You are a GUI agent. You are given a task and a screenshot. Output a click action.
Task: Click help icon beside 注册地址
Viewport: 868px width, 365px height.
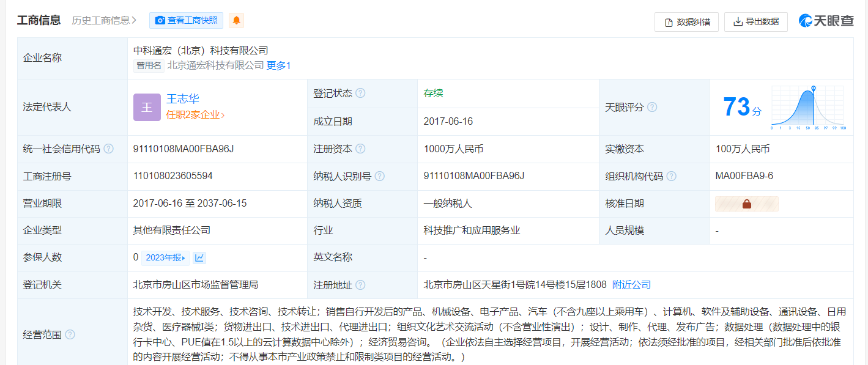[360, 285]
